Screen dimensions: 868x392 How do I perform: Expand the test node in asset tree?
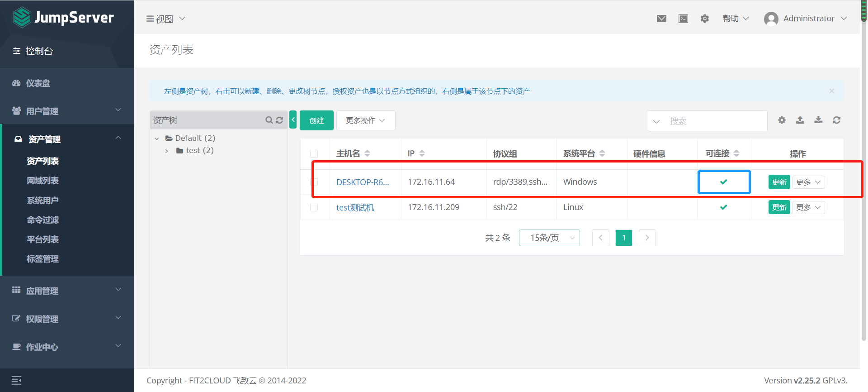click(x=167, y=151)
